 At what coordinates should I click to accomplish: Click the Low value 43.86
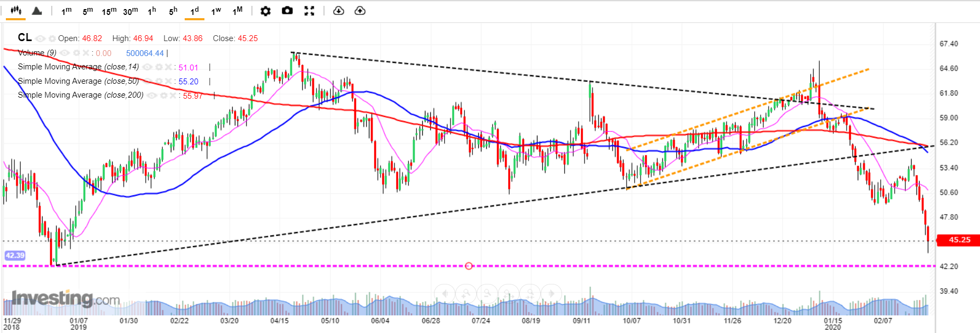[193, 38]
